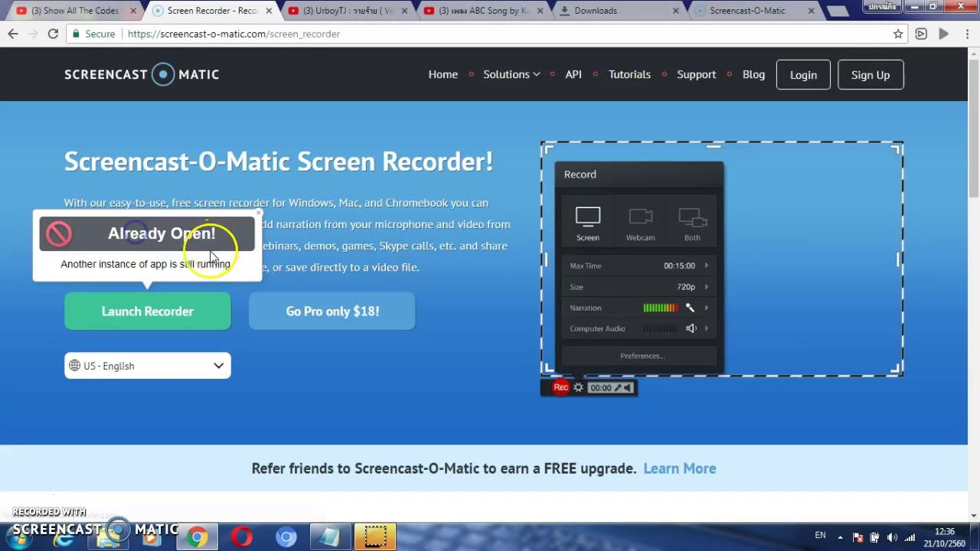Open the Support page
The height and width of the screenshot is (551, 980).
(696, 74)
